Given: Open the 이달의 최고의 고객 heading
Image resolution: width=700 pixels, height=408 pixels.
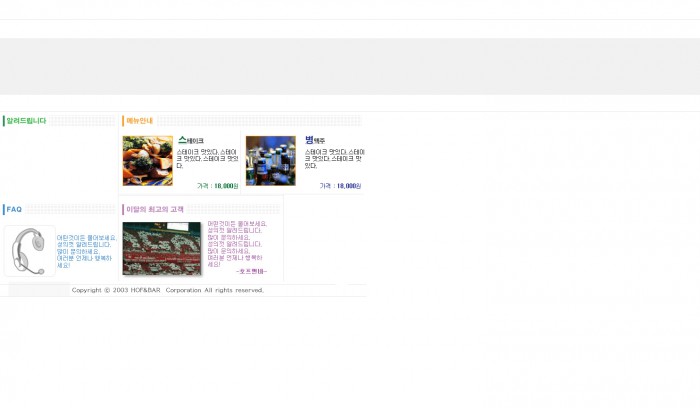Looking at the screenshot, I should pyautogui.click(x=155, y=209).
